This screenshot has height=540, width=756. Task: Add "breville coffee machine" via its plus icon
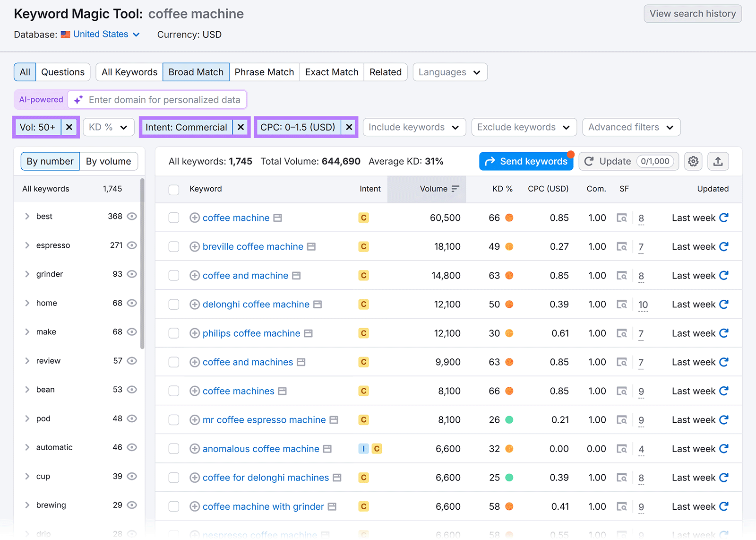(x=194, y=246)
